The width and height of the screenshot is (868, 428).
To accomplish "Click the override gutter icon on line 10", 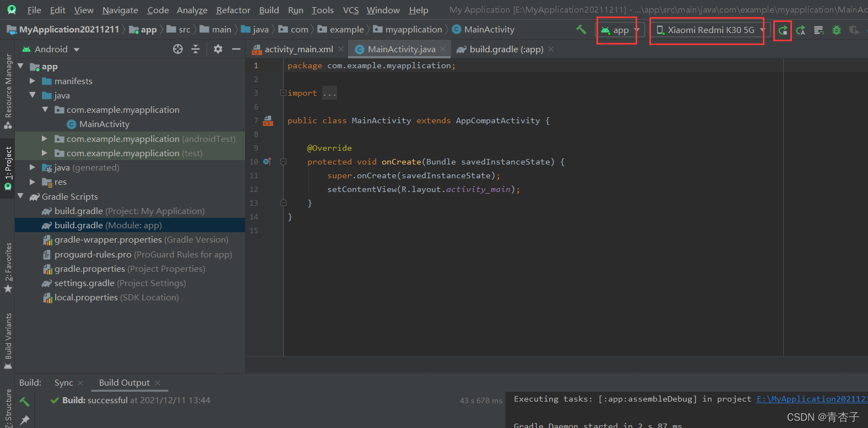I will pyautogui.click(x=267, y=162).
